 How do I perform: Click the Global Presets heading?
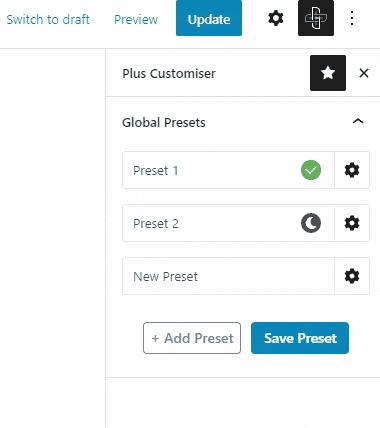(x=164, y=123)
